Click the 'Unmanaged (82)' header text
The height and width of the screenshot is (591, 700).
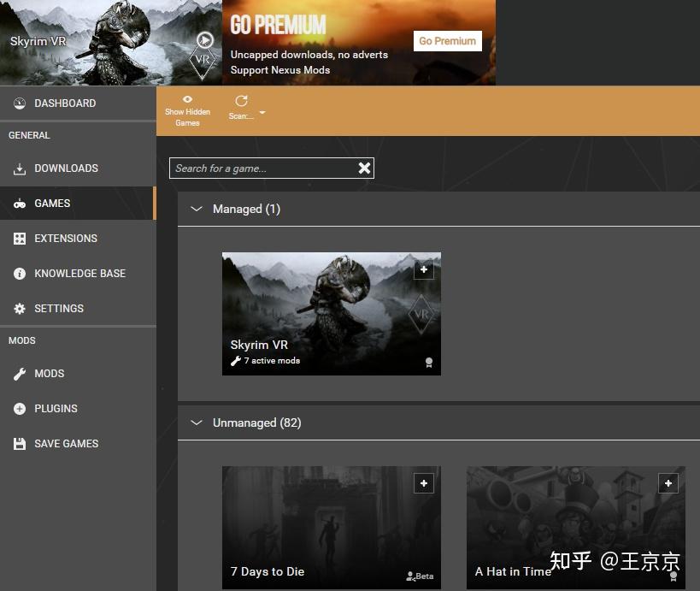coord(257,423)
